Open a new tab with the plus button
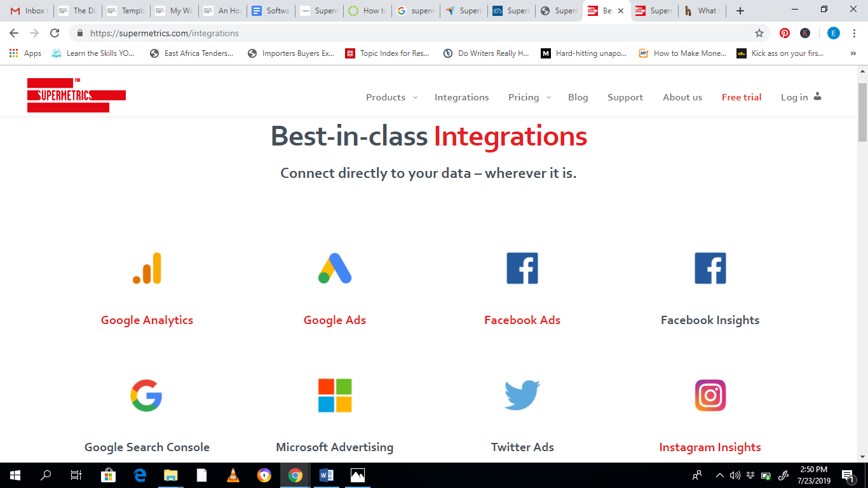This screenshot has height=488, width=868. 740,11
